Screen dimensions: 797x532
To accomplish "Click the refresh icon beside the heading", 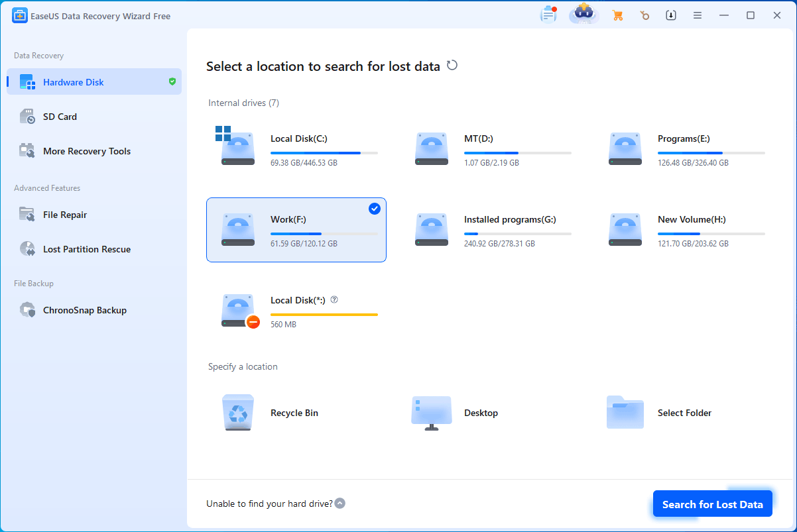I will click(452, 66).
